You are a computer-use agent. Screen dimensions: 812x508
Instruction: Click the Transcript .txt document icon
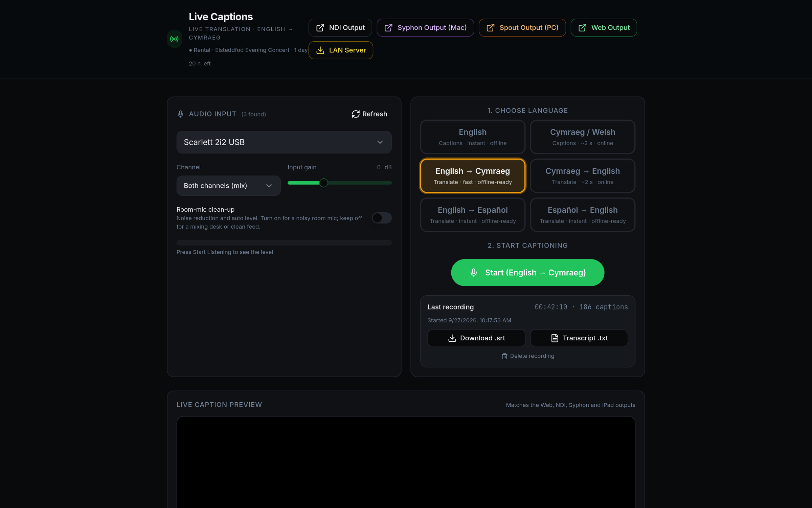pos(555,338)
